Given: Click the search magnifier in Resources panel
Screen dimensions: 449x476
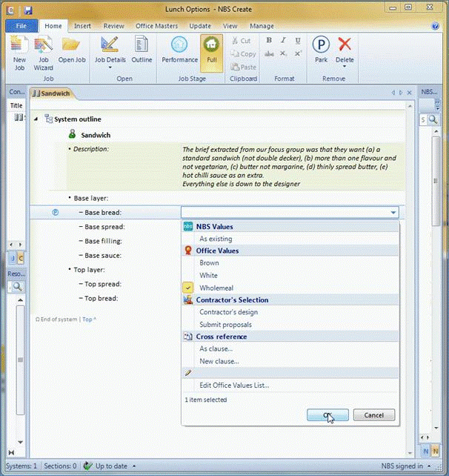Looking at the screenshot, I should 17,287.
